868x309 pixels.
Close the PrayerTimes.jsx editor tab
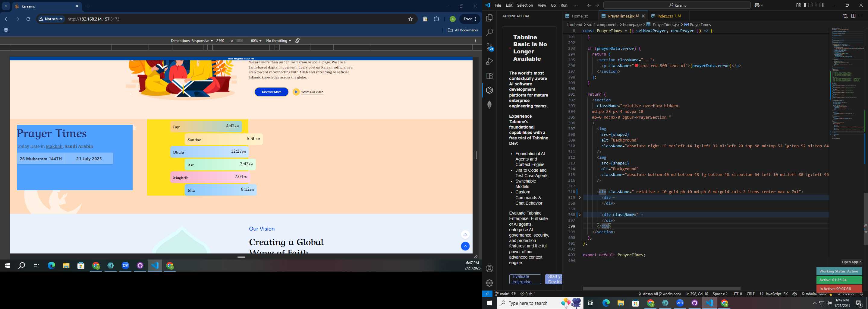pyautogui.click(x=643, y=16)
